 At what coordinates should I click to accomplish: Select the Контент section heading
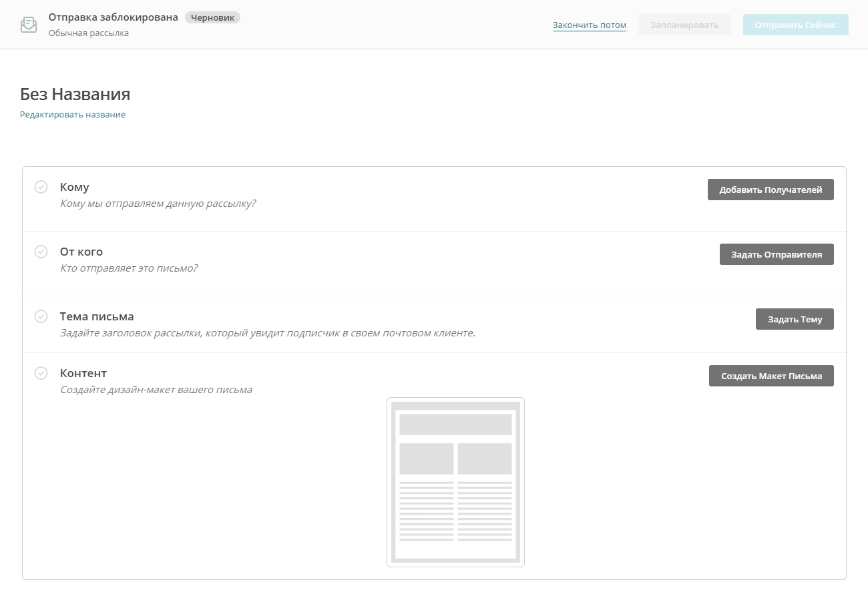click(83, 374)
